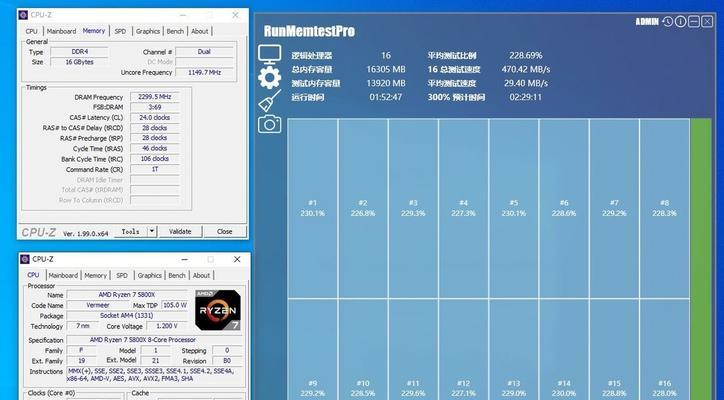Click the camera screenshot icon in RunMemtestPro

[x=270, y=124]
